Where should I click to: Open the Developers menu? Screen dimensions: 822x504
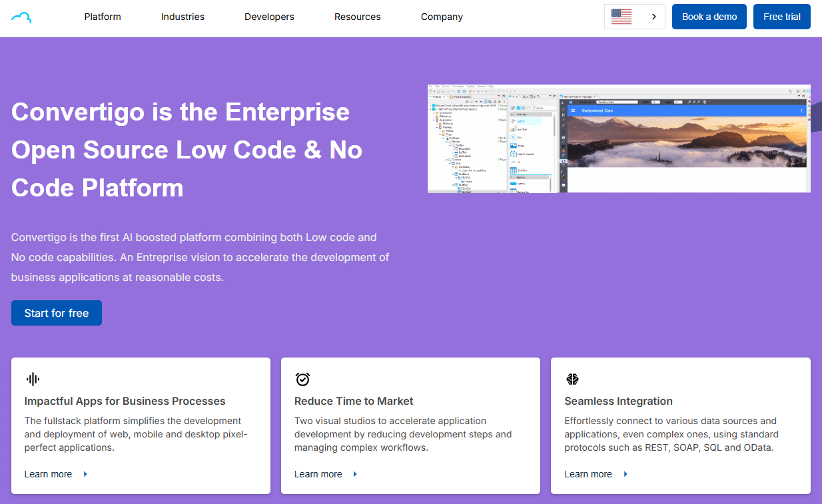pos(269,17)
